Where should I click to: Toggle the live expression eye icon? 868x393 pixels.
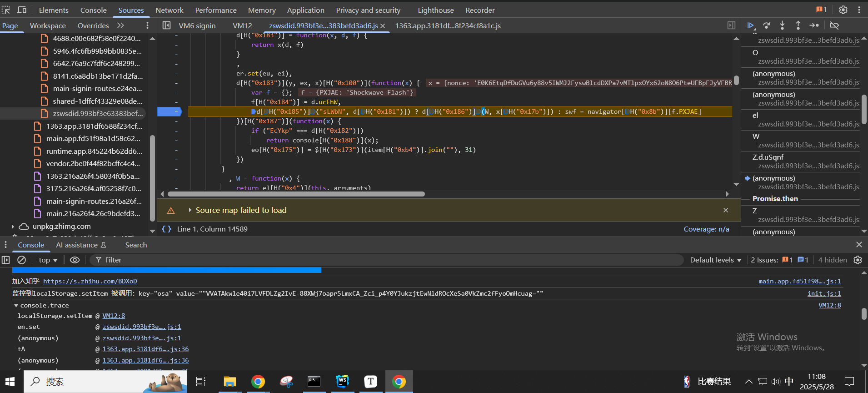(x=75, y=260)
